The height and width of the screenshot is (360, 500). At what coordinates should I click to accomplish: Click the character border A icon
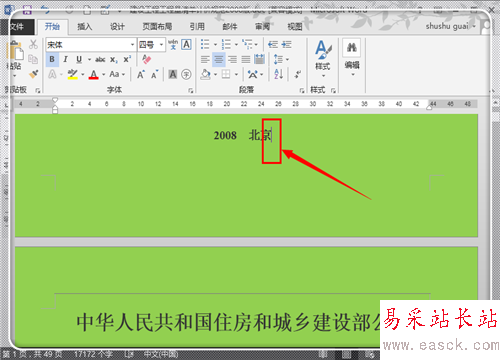click(186, 44)
